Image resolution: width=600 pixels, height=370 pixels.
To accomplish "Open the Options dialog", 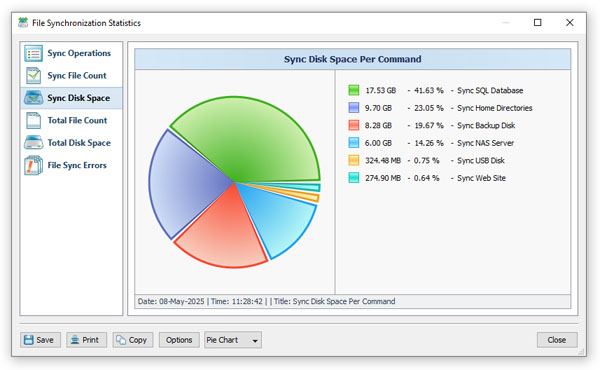I will tap(179, 340).
